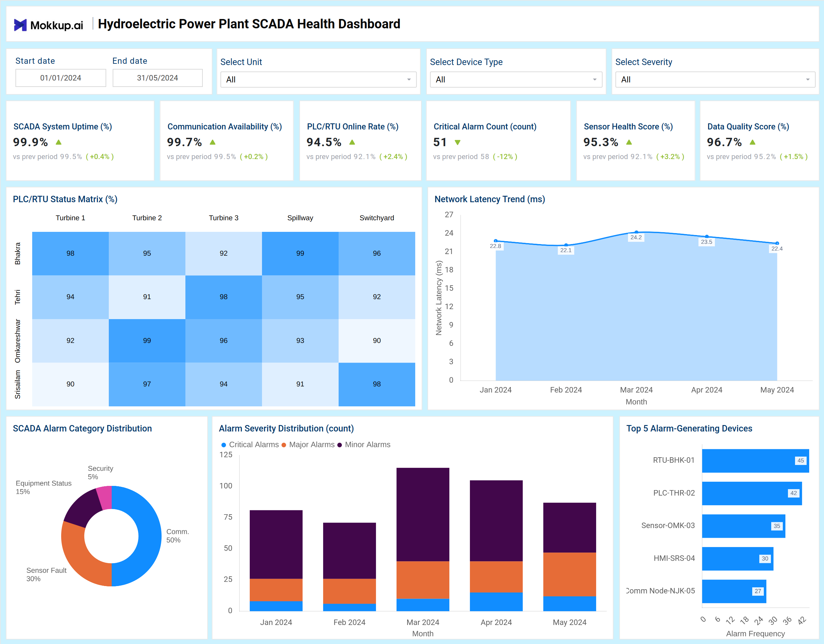Click the Feb 2024 Major Alarms orange bar segment

(349, 592)
